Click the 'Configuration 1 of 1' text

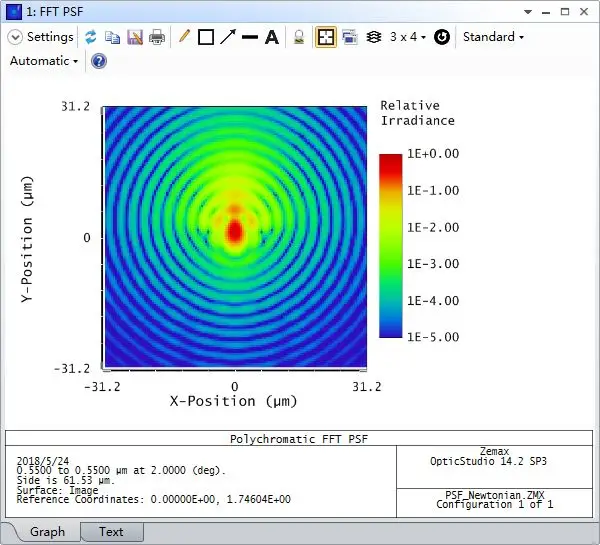494,504
